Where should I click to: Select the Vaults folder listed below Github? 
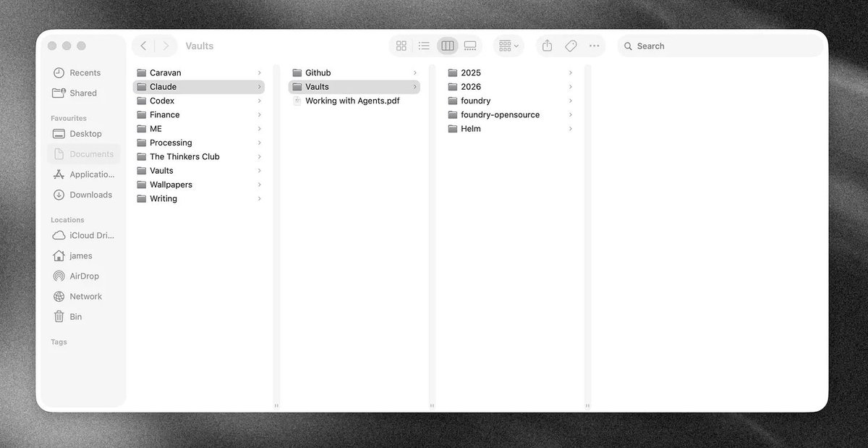pos(354,87)
